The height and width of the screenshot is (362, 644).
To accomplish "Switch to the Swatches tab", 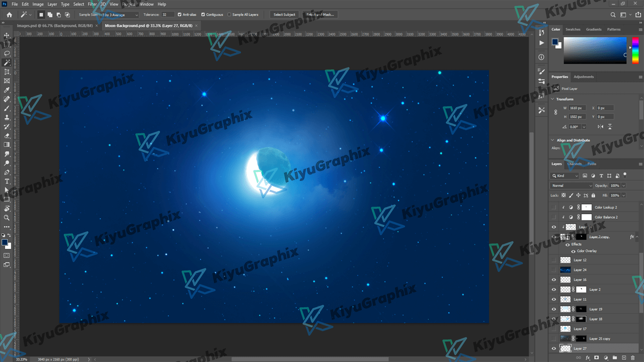I will tap(573, 29).
